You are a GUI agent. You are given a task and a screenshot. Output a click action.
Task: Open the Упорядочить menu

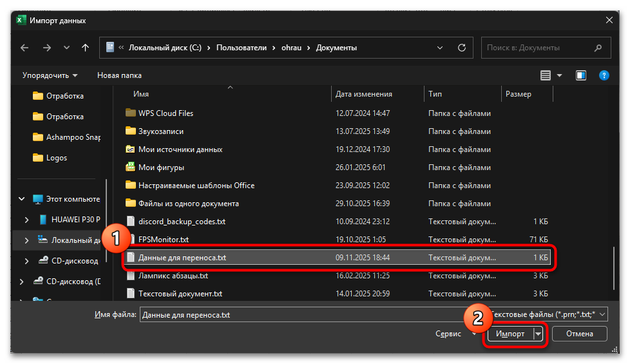[50, 75]
